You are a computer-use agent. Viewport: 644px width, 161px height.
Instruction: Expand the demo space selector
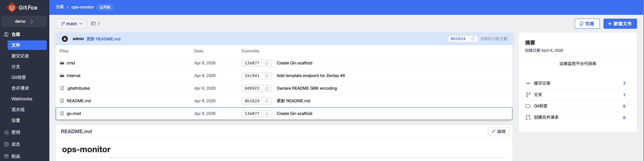tap(24, 21)
